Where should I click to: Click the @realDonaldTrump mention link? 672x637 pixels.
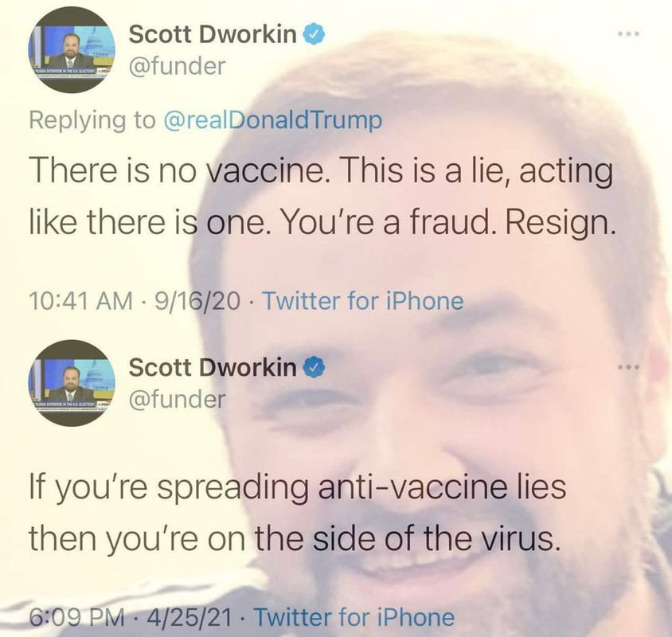(x=272, y=120)
